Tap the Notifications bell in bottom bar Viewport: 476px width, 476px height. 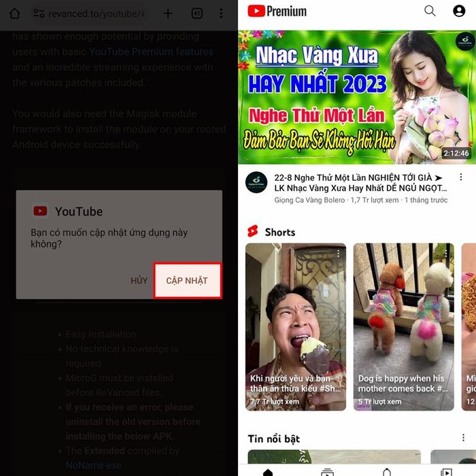coord(387,472)
